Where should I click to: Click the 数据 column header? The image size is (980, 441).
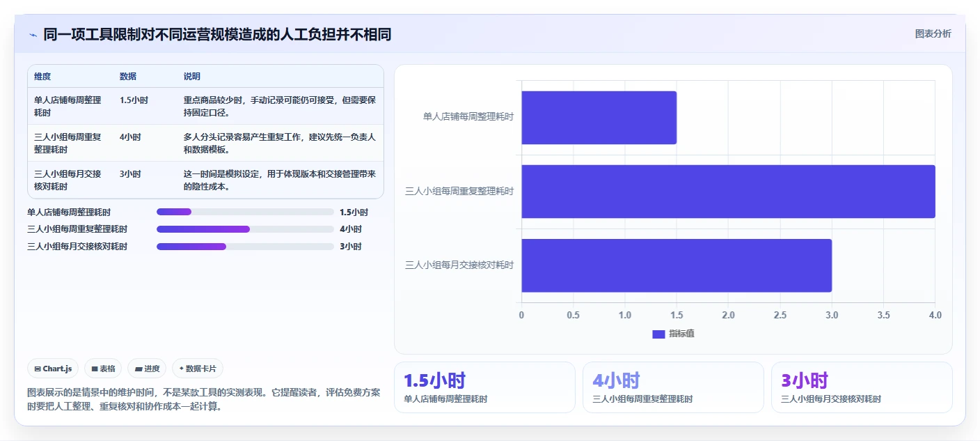[x=128, y=77]
